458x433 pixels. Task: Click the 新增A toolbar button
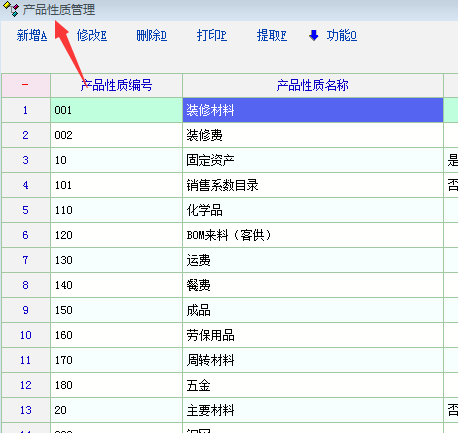pos(32,35)
